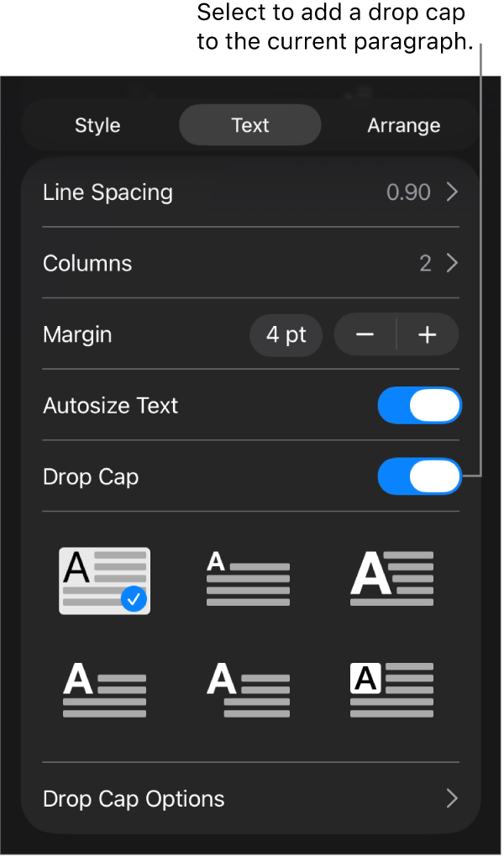Image resolution: width=504 pixels, height=857 pixels.
Task: Switch to the Style tab
Action: (x=97, y=124)
